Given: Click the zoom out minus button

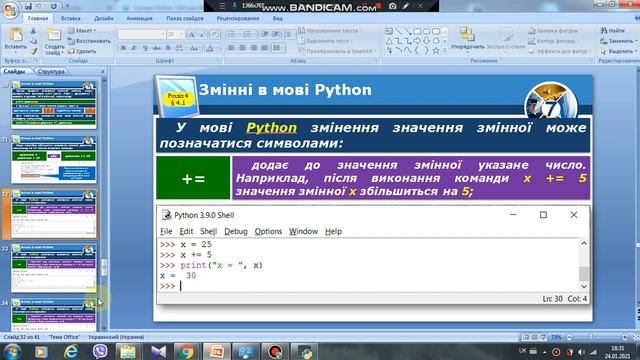Looking at the screenshot, I should (x=569, y=337).
